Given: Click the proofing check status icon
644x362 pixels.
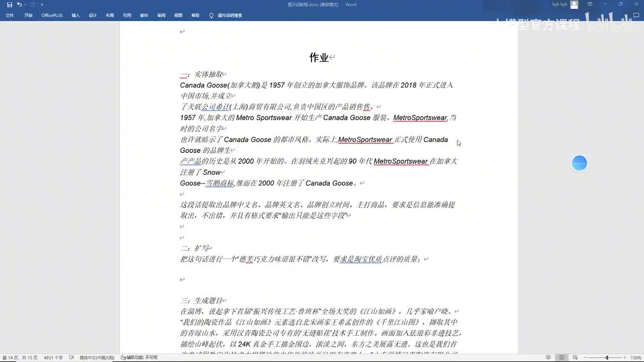Looking at the screenshot, I should [x=71, y=357].
